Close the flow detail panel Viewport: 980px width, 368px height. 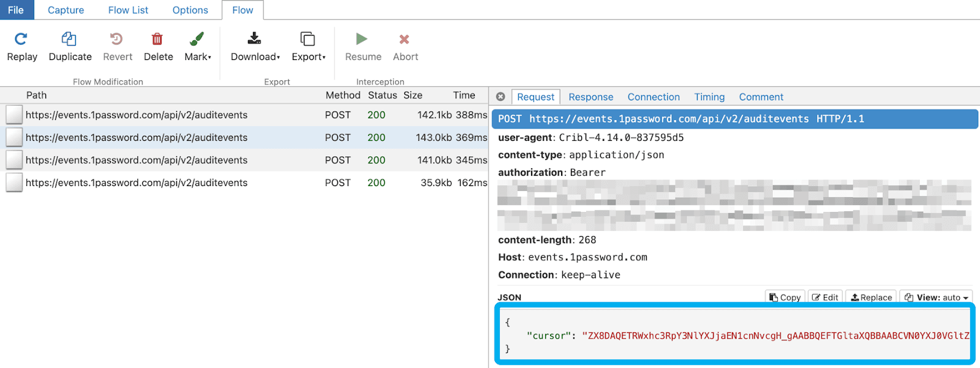click(500, 97)
